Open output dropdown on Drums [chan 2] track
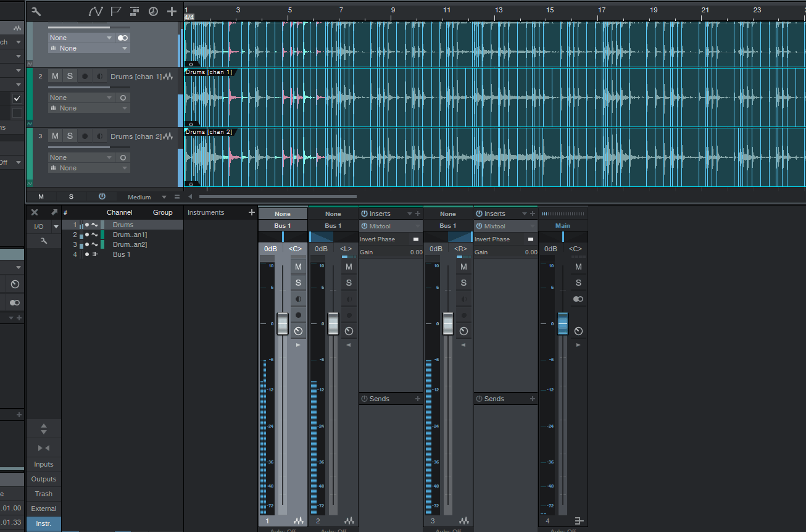Image resolution: width=806 pixels, height=532 pixels. 89,168
